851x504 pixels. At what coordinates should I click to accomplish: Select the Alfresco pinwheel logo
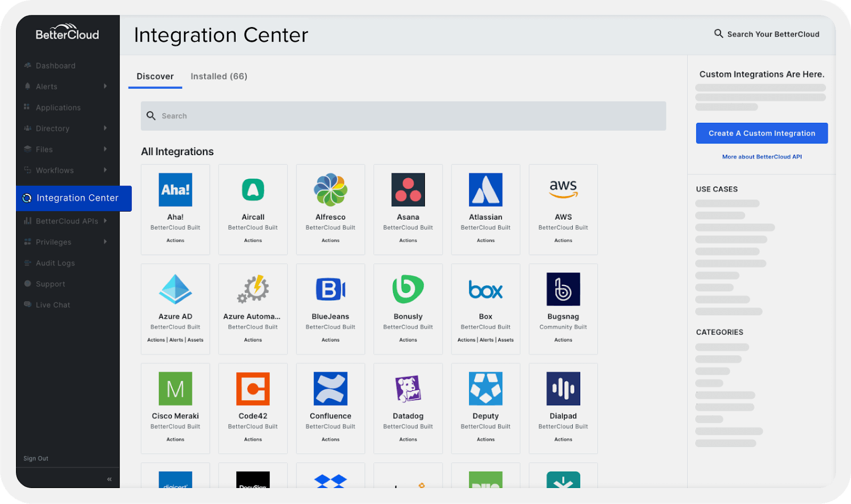[331, 190]
